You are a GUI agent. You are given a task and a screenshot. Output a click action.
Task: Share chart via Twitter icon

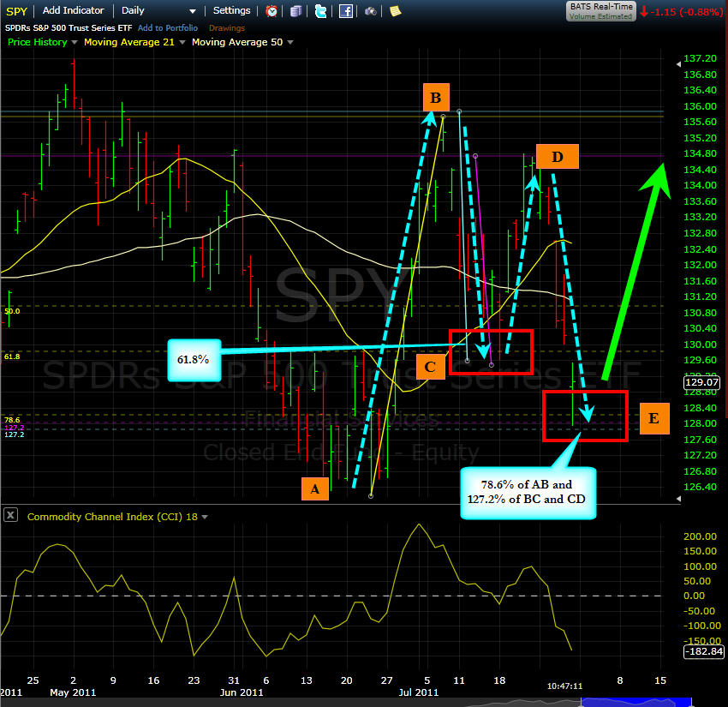click(x=320, y=11)
